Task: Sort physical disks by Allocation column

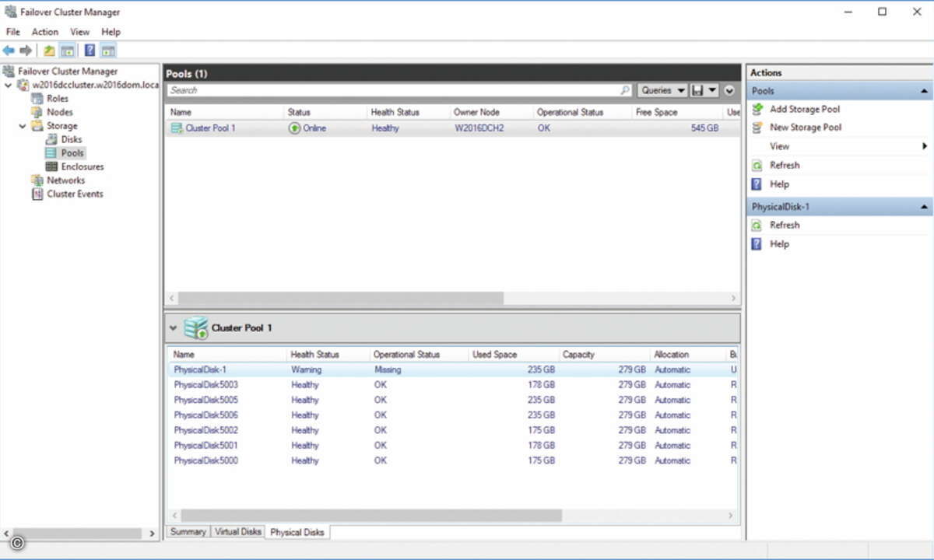Action: (688, 355)
